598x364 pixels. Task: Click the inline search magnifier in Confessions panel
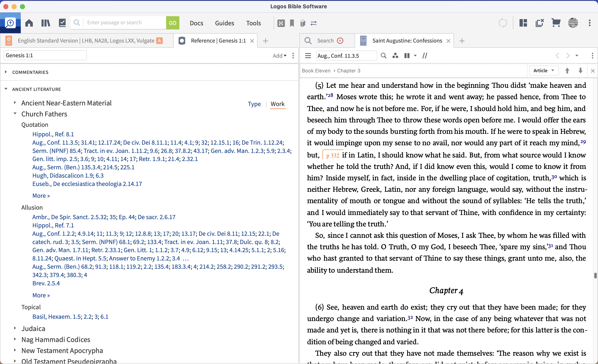tap(384, 56)
